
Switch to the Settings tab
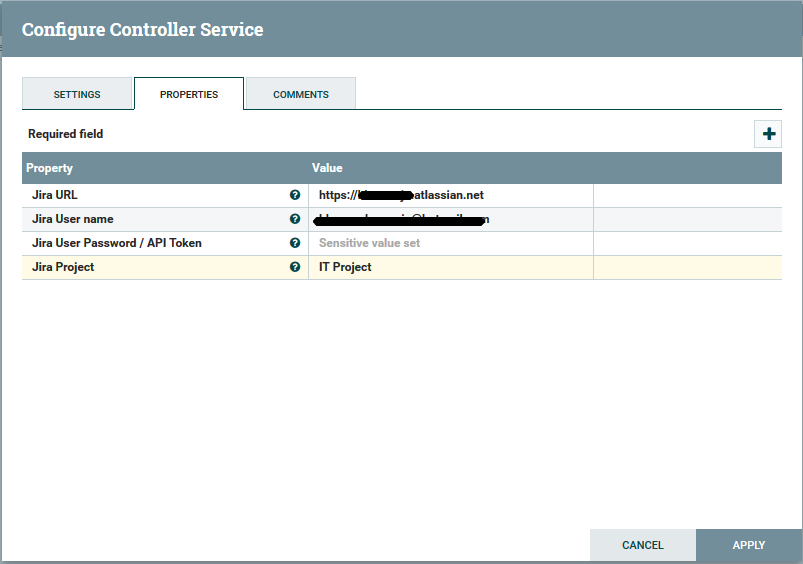coord(77,94)
